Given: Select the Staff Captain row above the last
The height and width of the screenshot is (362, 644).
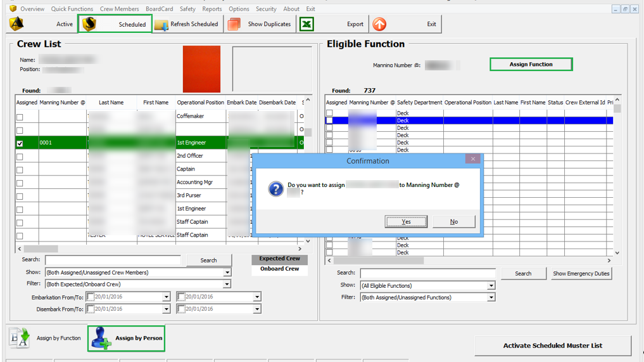Looking at the screenshot, I should click(x=160, y=222).
